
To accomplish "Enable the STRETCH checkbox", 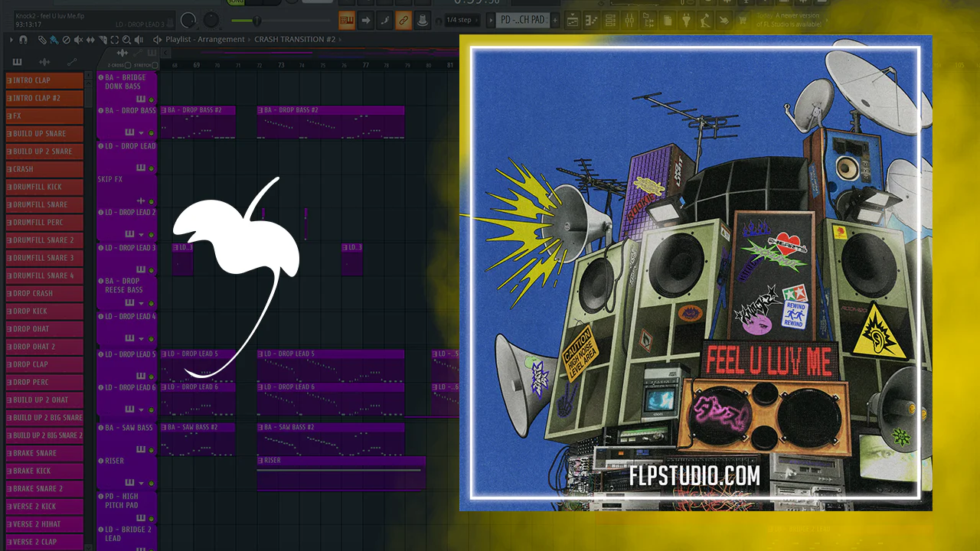I will [x=154, y=65].
